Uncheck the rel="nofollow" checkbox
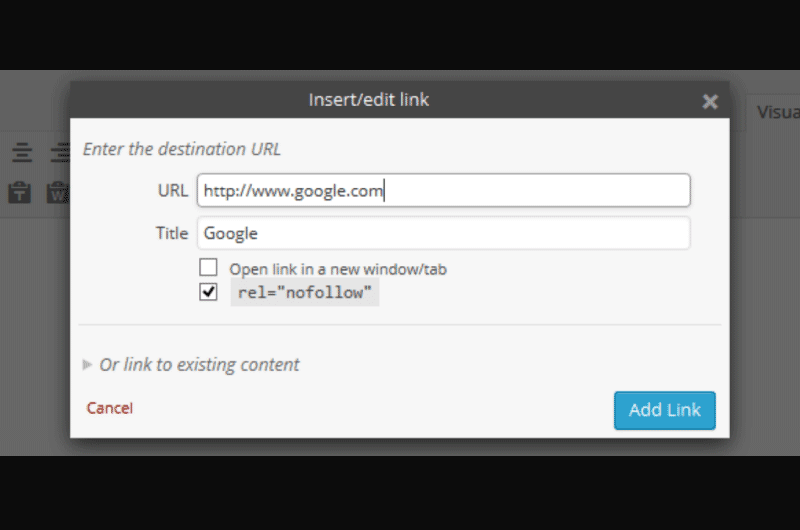The height and width of the screenshot is (530, 800). (208, 292)
